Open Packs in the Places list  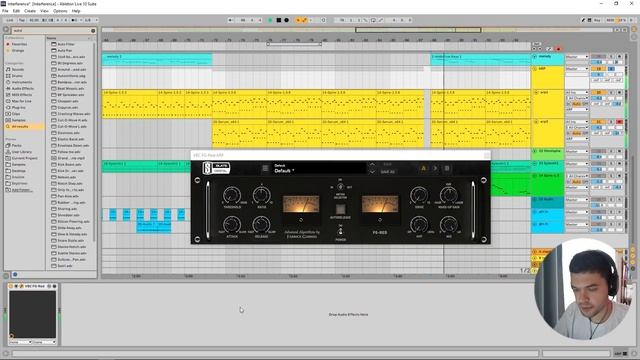(17, 145)
